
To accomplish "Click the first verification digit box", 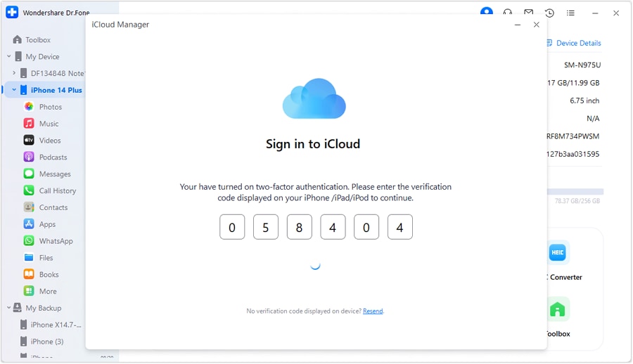I will (x=232, y=227).
